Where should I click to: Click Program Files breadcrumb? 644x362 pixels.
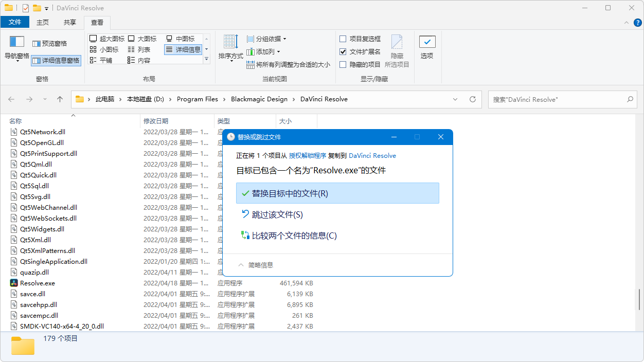point(198,99)
